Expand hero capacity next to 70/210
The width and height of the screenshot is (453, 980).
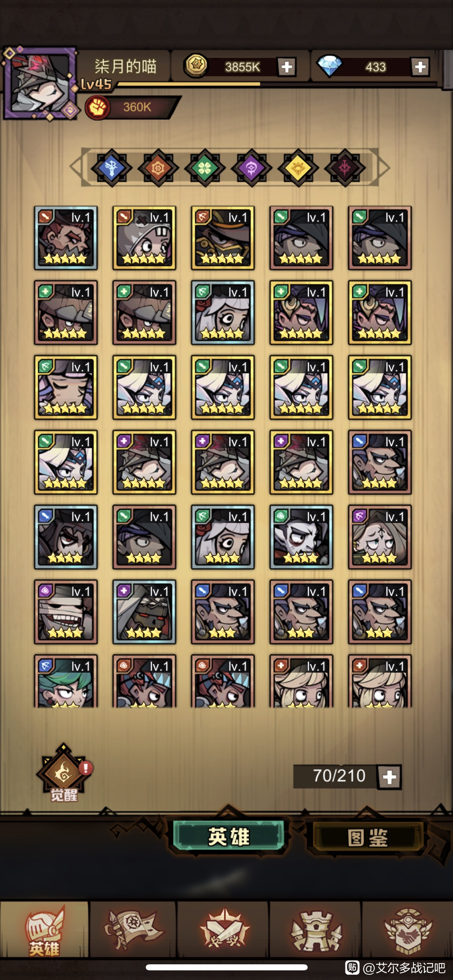389,777
